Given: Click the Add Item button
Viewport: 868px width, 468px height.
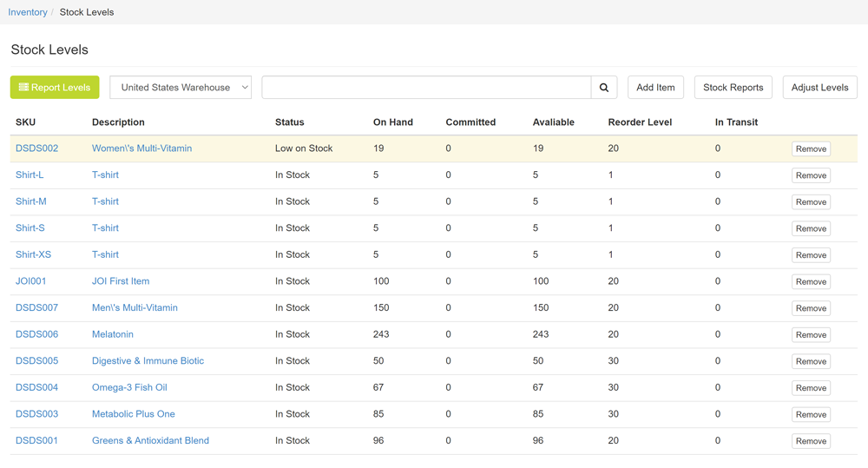Looking at the screenshot, I should point(655,88).
